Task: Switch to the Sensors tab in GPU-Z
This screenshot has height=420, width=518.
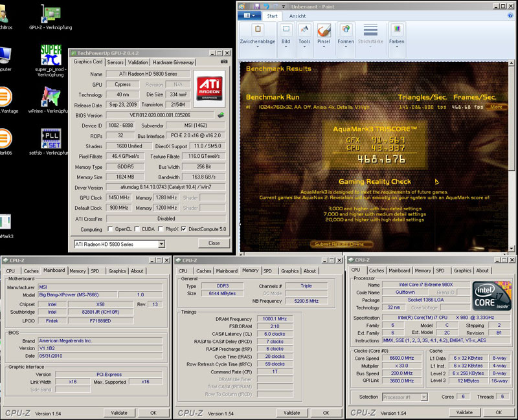Action: point(115,62)
